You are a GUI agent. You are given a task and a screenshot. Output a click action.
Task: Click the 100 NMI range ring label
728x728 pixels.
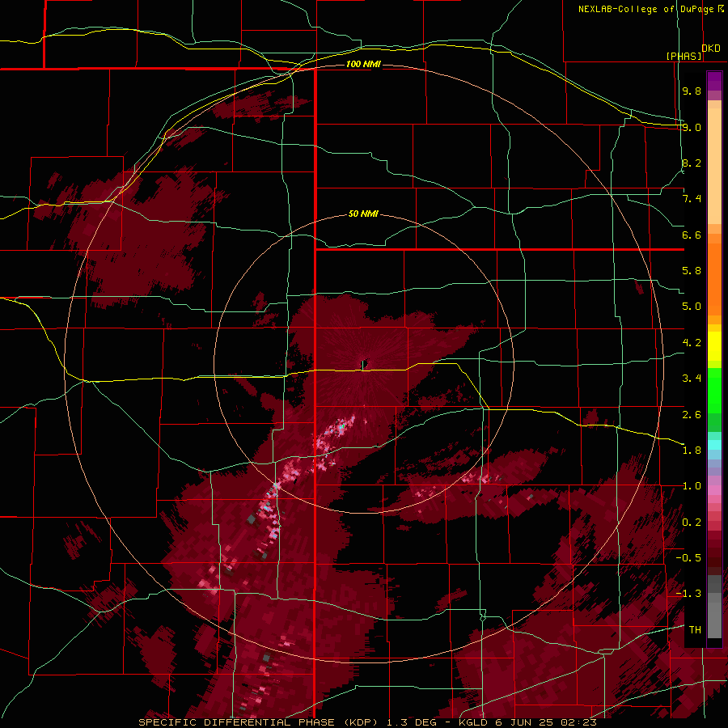363,64
